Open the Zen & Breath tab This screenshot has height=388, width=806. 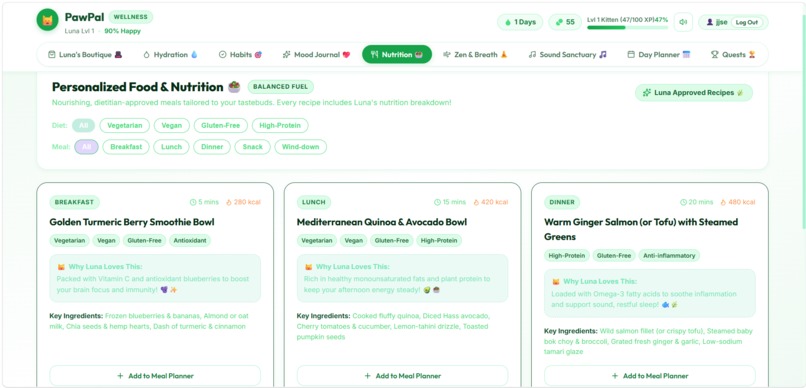[x=475, y=54]
